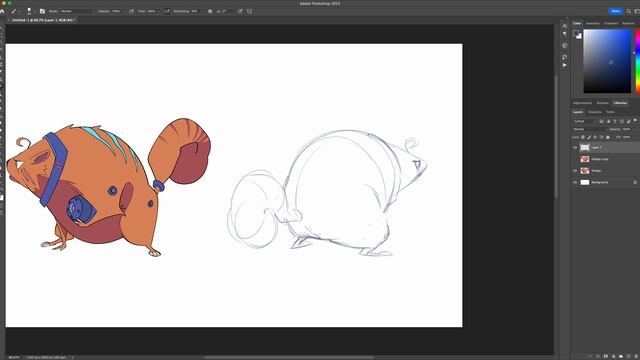The width and height of the screenshot is (640, 360).
Task: Switch to the Paths tab
Action: point(611,112)
